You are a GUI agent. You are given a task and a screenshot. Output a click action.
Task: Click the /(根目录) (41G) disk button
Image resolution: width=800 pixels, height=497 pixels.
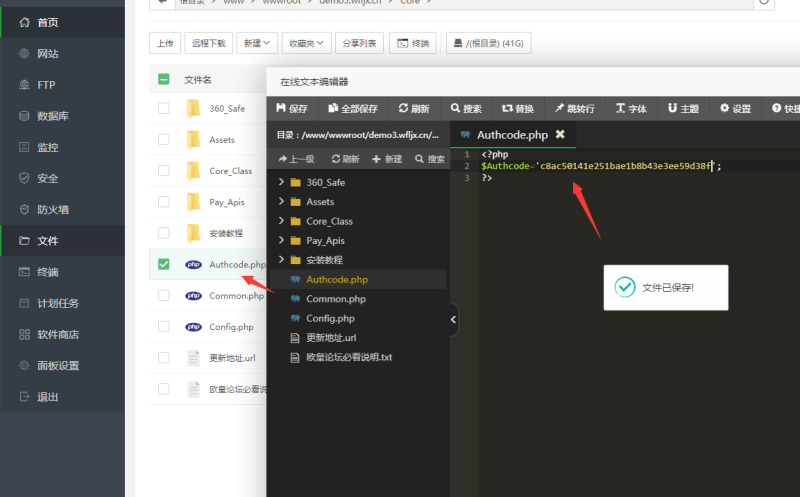(488, 43)
